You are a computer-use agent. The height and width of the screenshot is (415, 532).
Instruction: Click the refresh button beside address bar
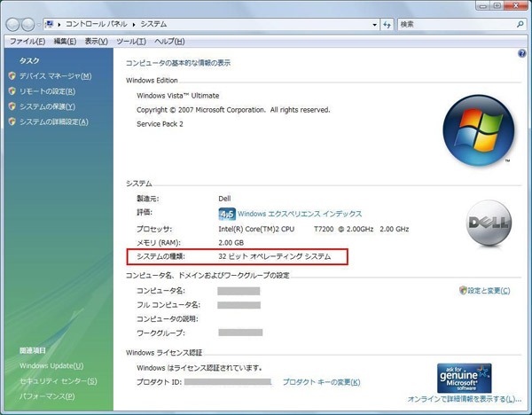(387, 25)
